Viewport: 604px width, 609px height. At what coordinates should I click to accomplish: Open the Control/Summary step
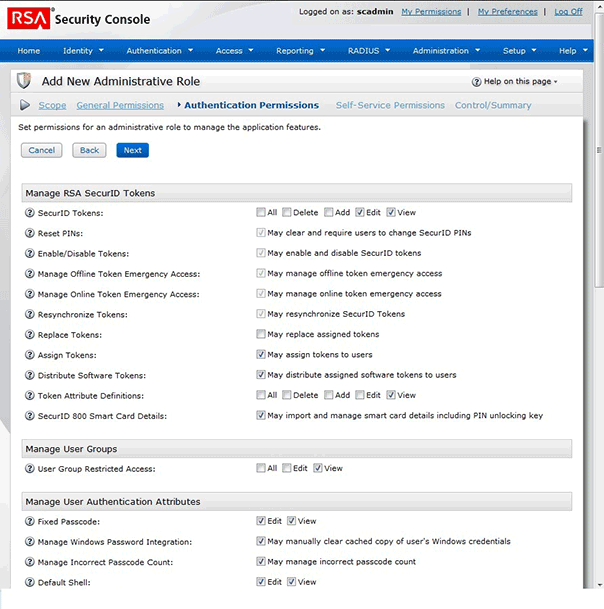click(x=493, y=105)
